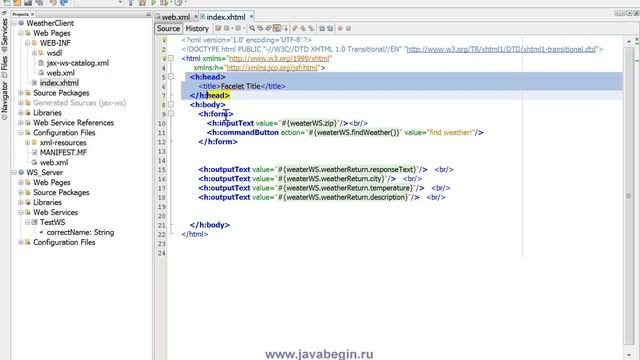Click the editor Forward navigation icon
640x360 pixels.
tap(238, 28)
